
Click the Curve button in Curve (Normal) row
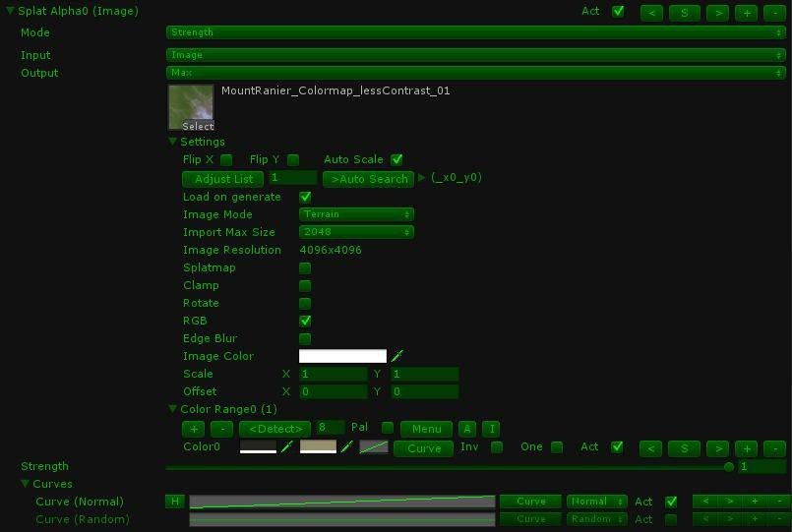[530, 502]
